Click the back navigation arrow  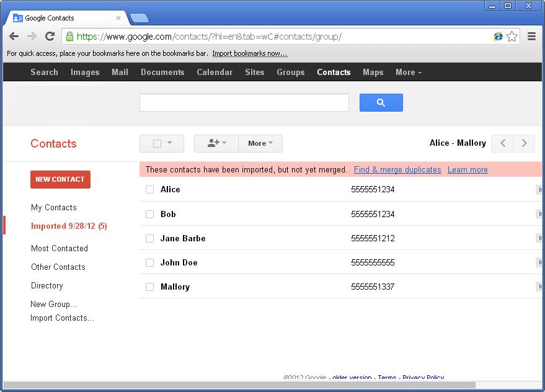pyautogui.click(x=14, y=37)
